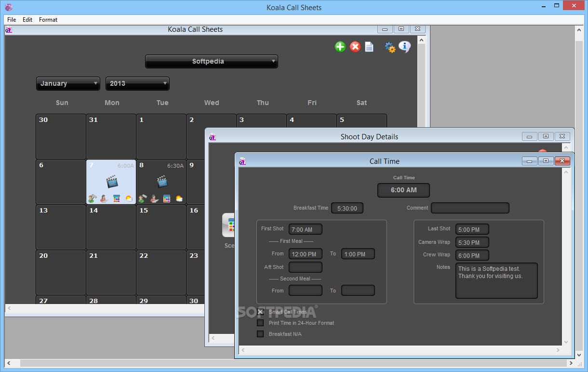588x372 pixels.
Task: Click First Meal From 12:00 PM field
Action: tap(306, 254)
